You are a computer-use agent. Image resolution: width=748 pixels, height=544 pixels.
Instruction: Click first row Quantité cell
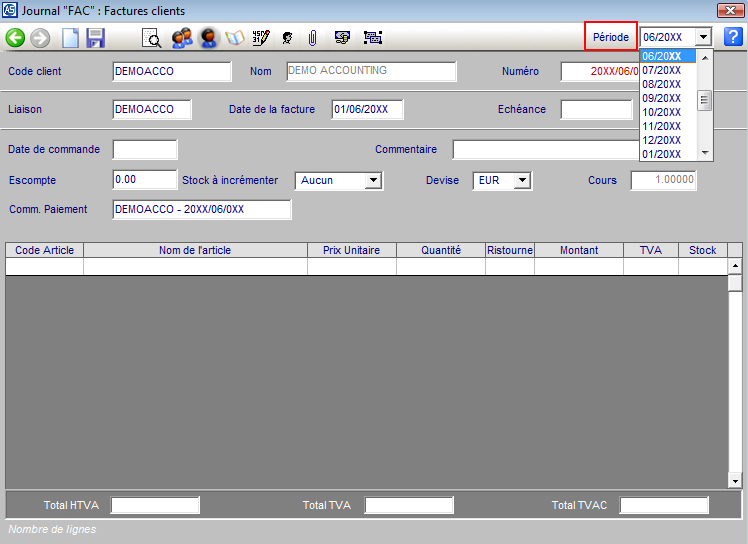(441, 266)
